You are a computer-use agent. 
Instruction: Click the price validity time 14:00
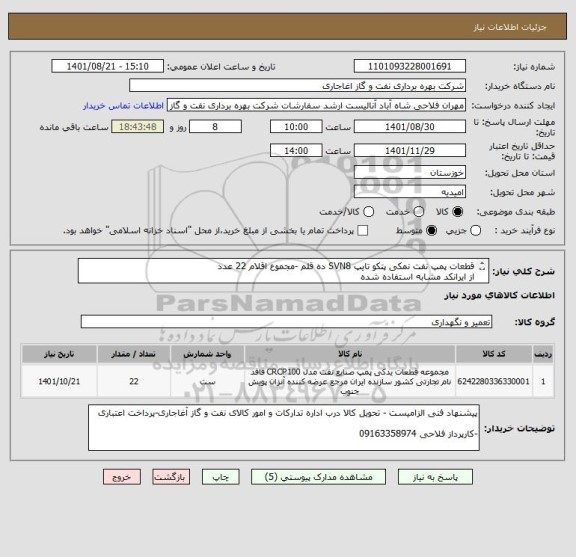tap(296, 151)
